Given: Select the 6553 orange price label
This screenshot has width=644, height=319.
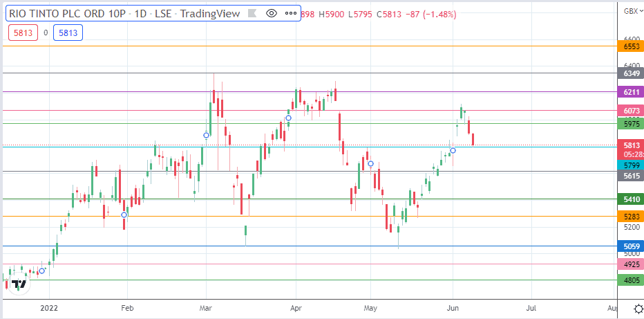Looking at the screenshot, I should pos(630,46).
